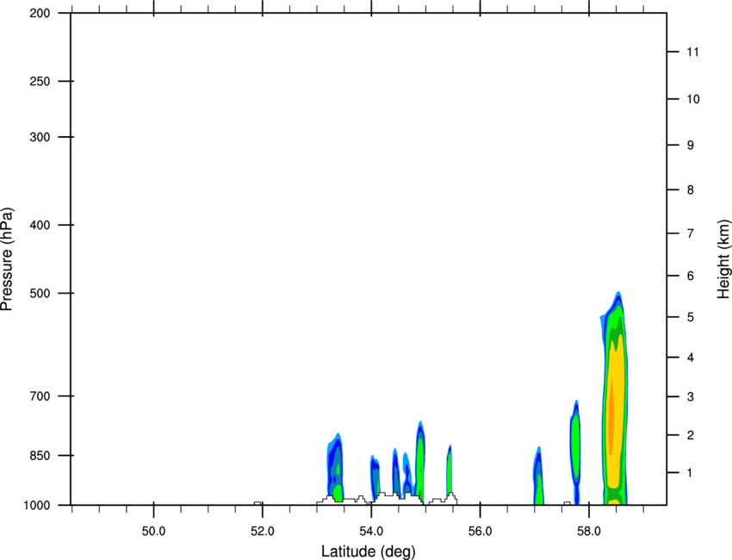Viewport: 732px width, 560px height.
Task: Click the 3 km height tick label
Action: tap(690, 396)
